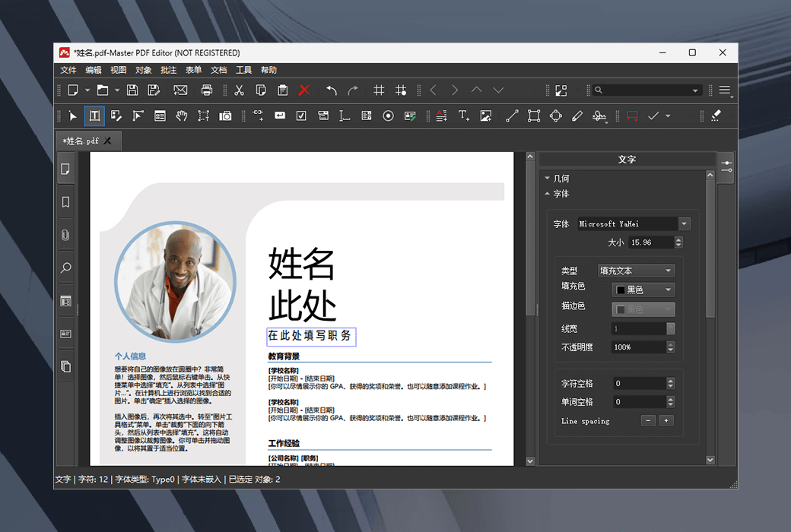Open the 填充色 black color swatch
791x532 pixels.
(x=643, y=289)
